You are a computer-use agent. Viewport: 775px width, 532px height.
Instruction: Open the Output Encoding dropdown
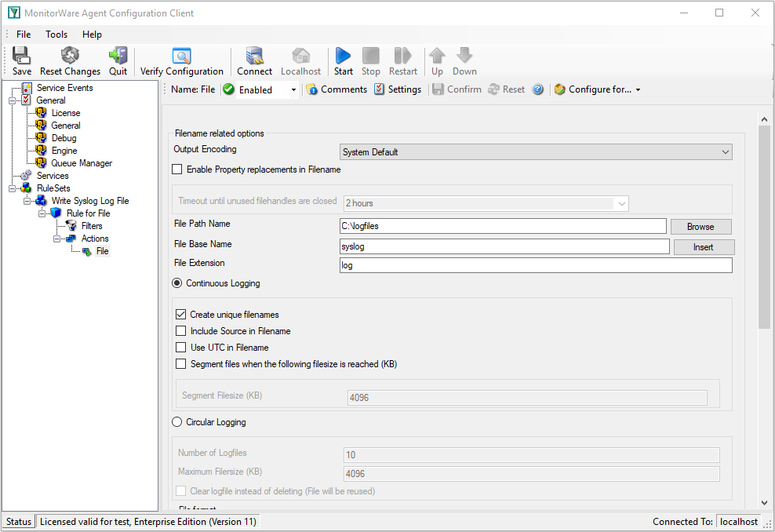pyautogui.click(x=536, y=152)
